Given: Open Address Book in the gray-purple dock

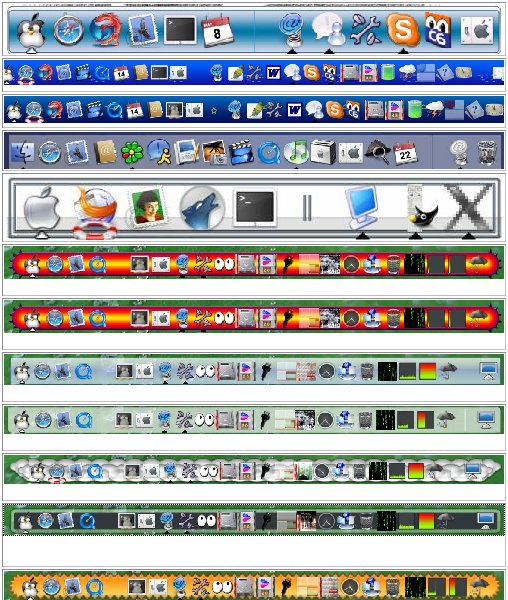Looking at the screenshot, I should click(105, 152).
